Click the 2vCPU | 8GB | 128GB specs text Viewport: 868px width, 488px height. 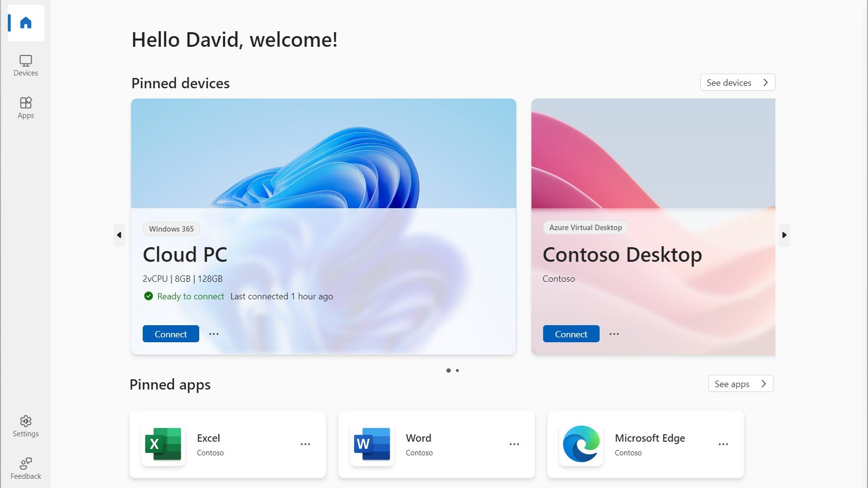(183, 278)
